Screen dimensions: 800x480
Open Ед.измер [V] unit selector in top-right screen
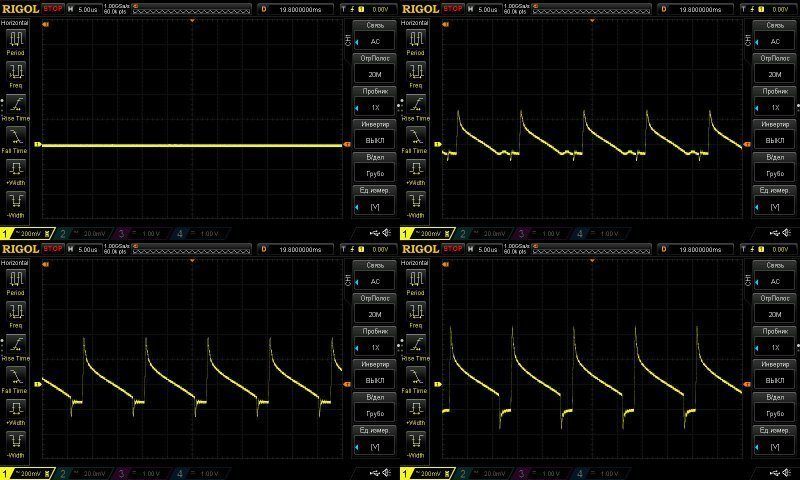(x=775, y=200)
